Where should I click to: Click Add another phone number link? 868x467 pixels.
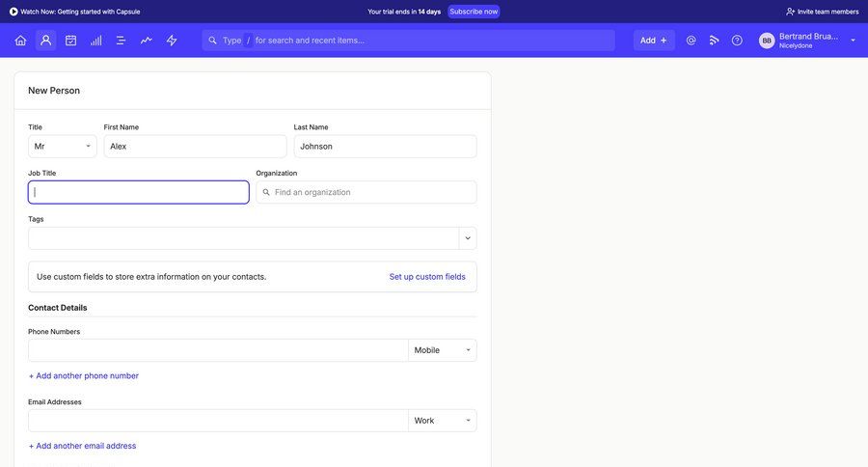(84, 375)
